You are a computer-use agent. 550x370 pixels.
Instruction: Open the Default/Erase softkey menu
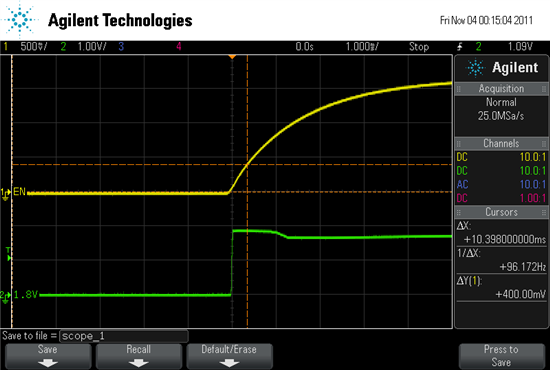coord(229,356)
